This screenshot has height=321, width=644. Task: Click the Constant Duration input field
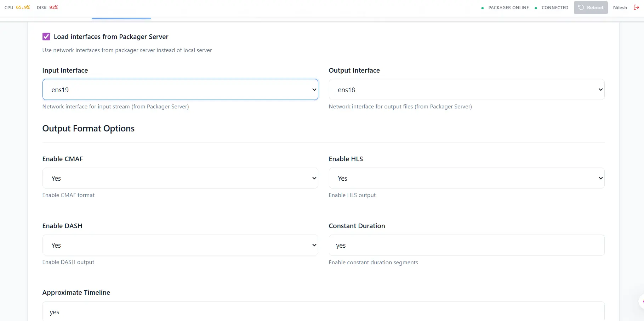(466, 245)
